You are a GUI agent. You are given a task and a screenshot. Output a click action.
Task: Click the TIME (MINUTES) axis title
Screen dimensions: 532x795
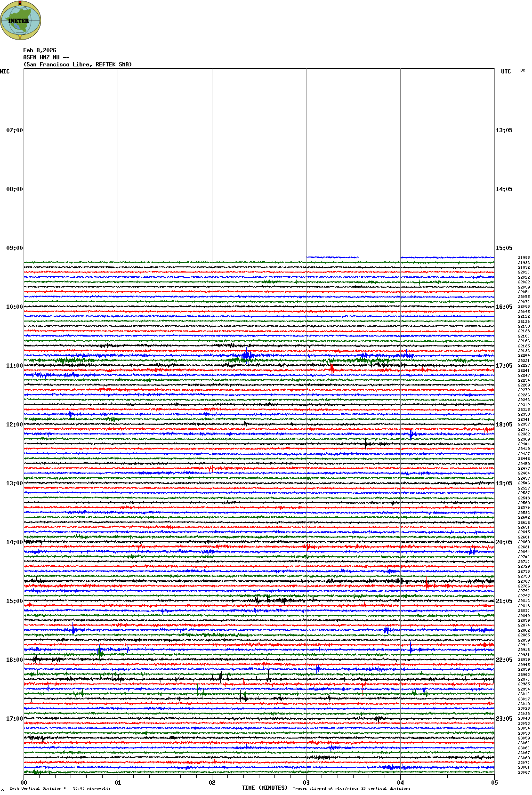(x=265, y=788)
